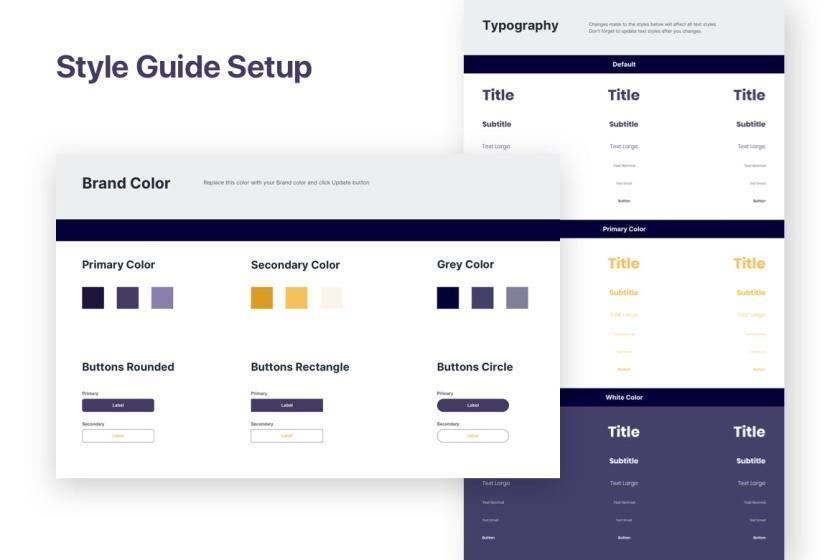Pick the light lavender Primary Color swatch
Screen dimensions: 840x560
[162, 298]
